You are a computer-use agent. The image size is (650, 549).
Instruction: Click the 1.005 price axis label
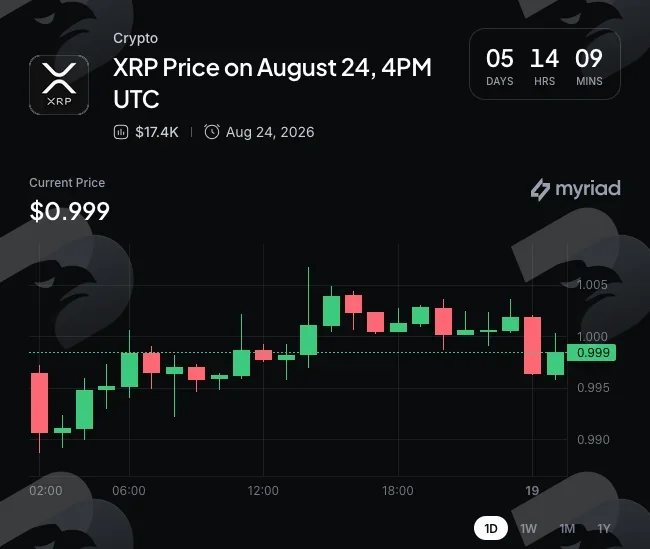point(592,285)
